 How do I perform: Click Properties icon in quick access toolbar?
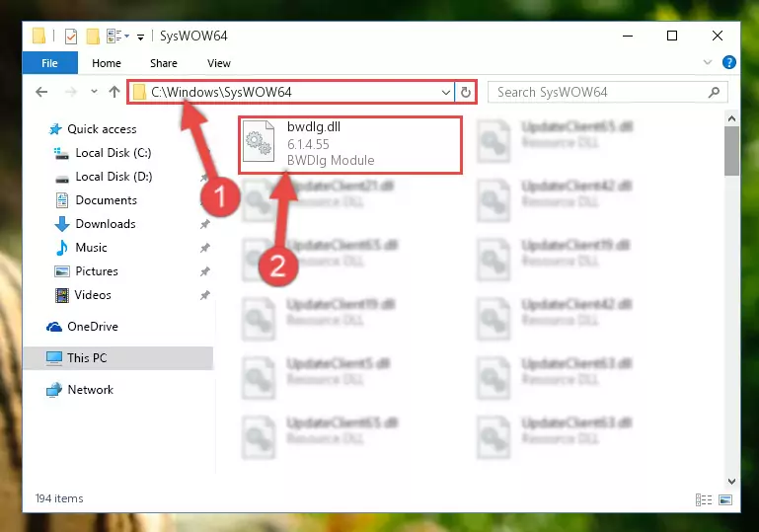click(x=71, y=36)
